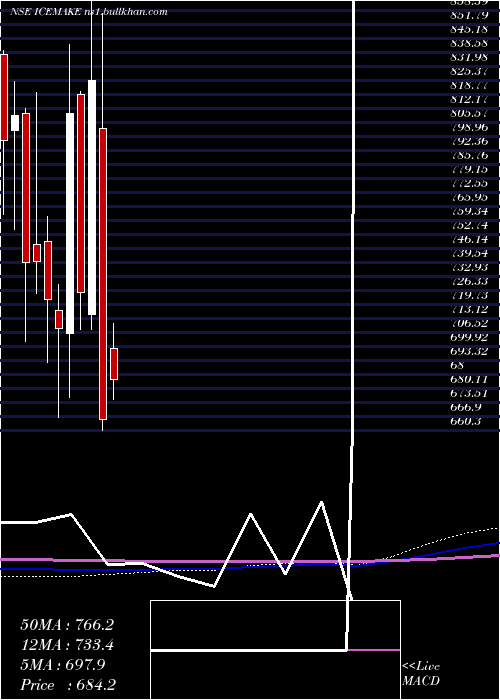Click the 779.15 price axis label
This screenshot has height=700, width=500.
(x=469, y=169)
